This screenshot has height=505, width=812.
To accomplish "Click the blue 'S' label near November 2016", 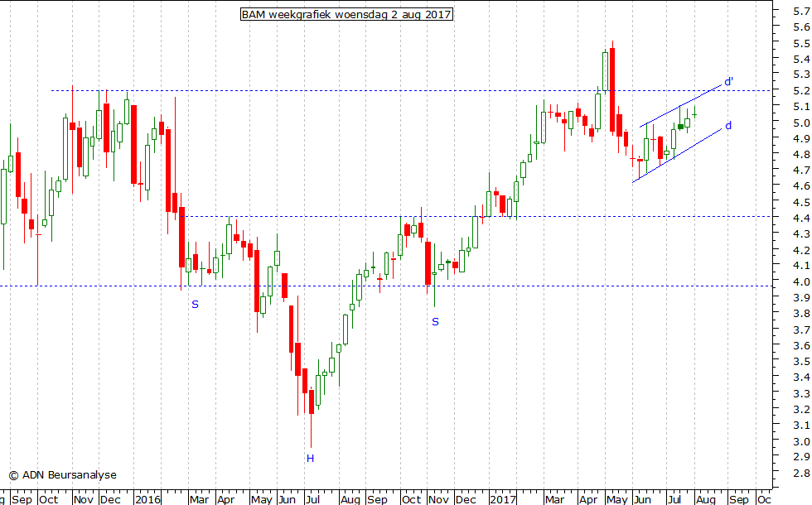I will pyautogui.click(x=436, y=322).
